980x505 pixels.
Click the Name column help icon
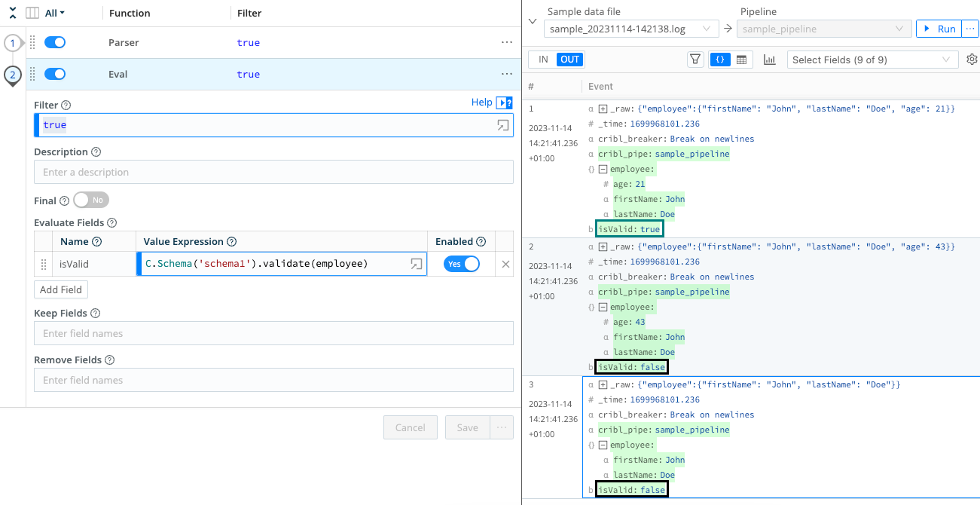point(96,242)
